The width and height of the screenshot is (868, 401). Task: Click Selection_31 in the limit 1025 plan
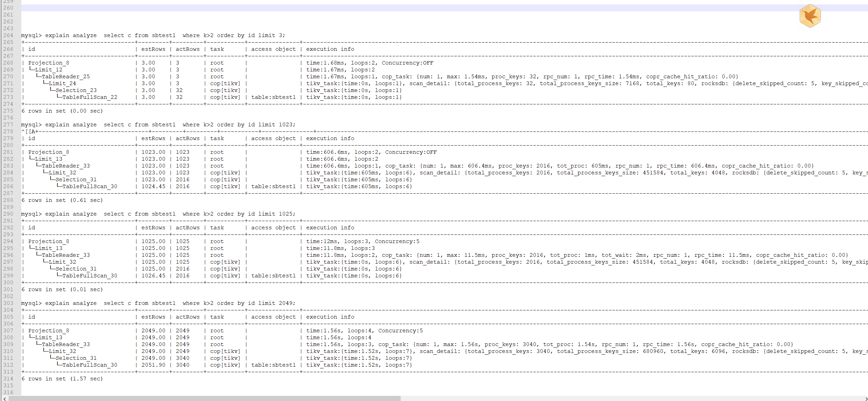point(76,269)
